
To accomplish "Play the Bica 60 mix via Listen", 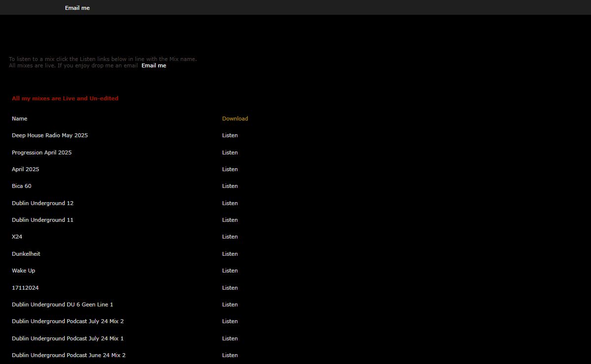I will (230, 186).
